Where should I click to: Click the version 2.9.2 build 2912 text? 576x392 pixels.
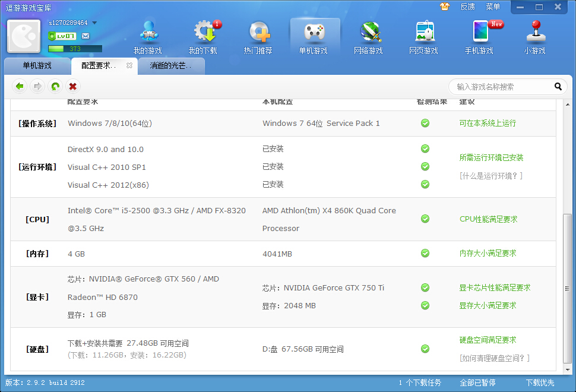pyautogui.click(x=45, y=383)
